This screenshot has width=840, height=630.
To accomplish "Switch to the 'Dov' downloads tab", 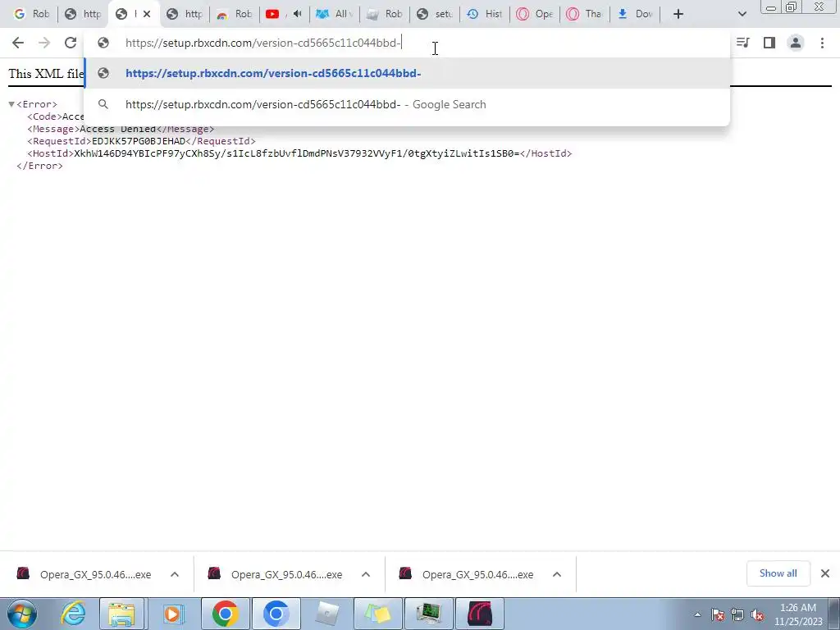I will click(635, 14).
